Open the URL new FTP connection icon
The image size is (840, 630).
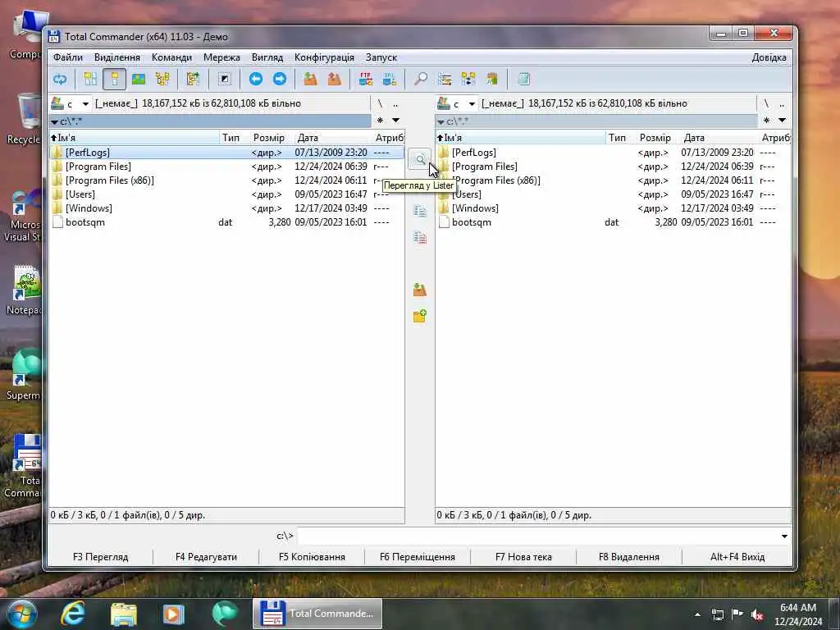click(390, 80)
